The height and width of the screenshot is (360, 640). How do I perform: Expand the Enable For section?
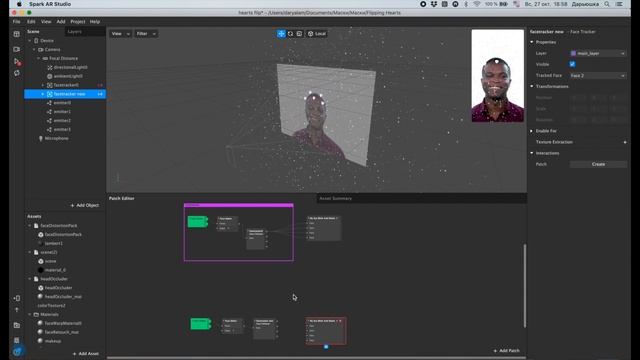tap(532, 131)
